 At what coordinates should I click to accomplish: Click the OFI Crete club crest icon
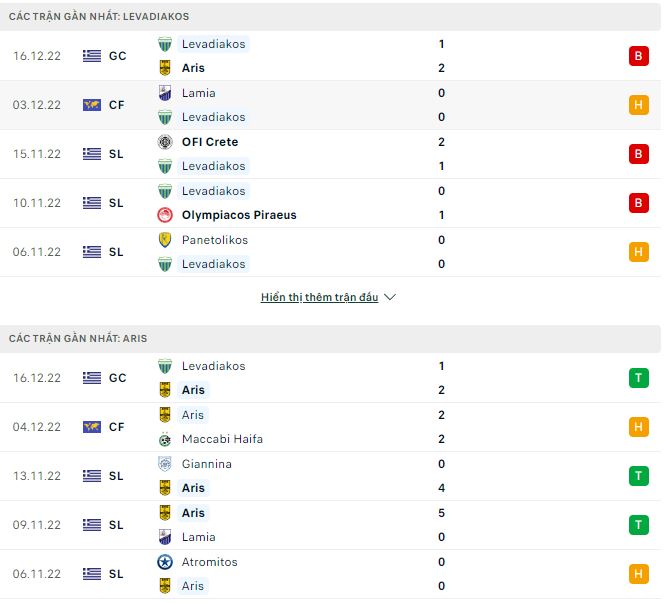click(165, 142)
